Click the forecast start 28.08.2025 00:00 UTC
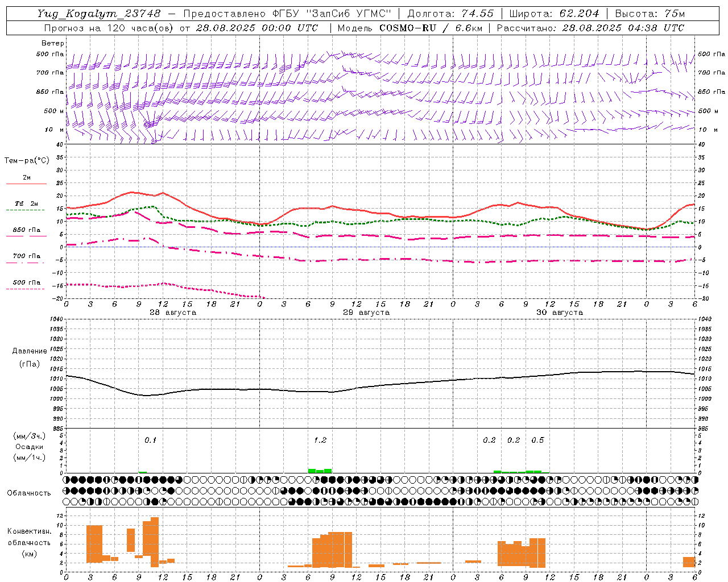728x582 pixels. 257,28
